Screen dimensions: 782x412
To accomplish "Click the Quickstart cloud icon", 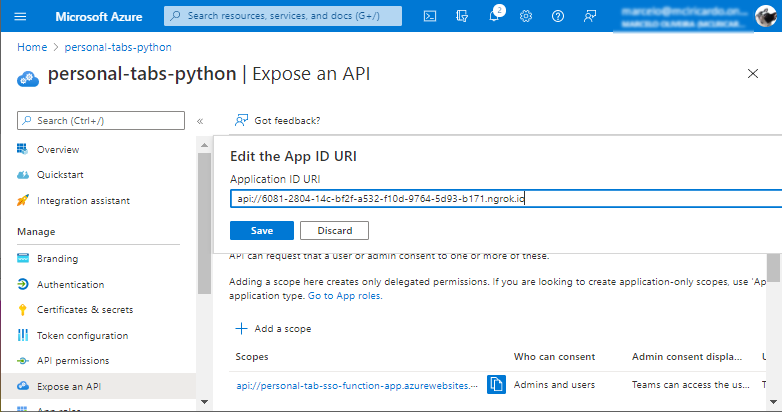I will [x=22, y=175].
